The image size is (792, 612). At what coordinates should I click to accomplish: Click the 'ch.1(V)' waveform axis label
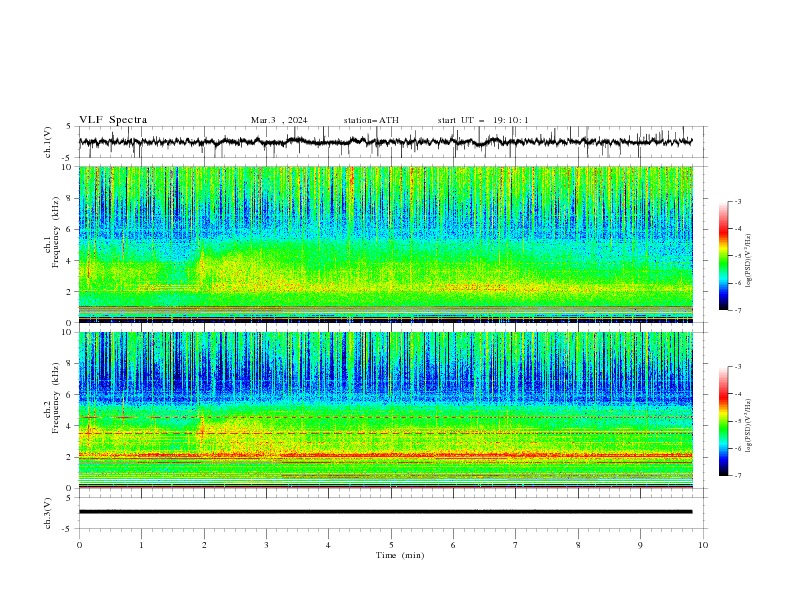point(48,142)
